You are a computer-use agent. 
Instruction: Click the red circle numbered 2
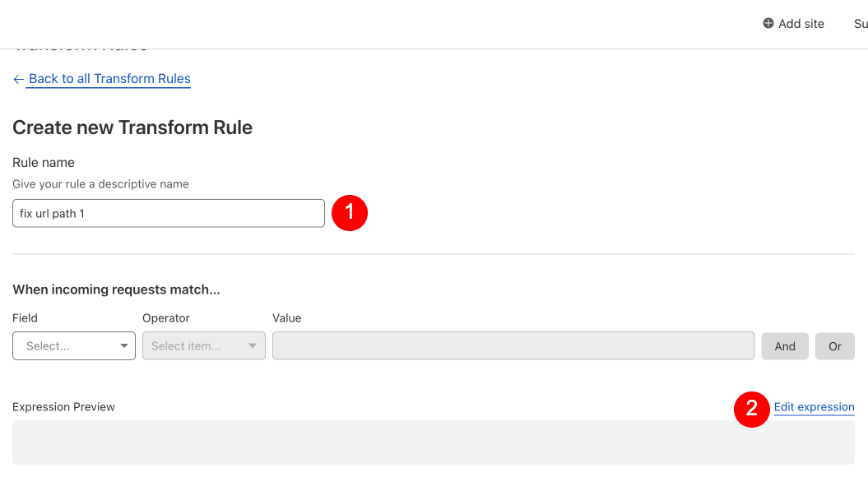point(751,408)
